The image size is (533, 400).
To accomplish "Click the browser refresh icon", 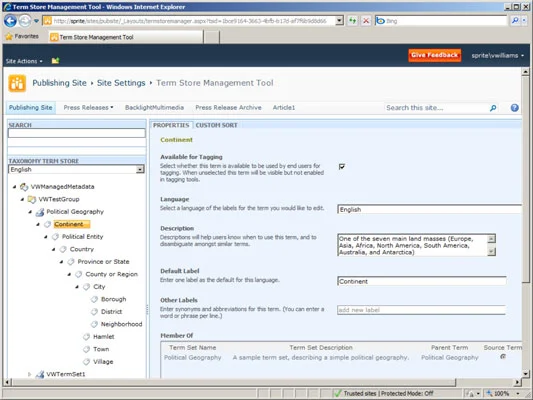I will (x=353, y=21).
